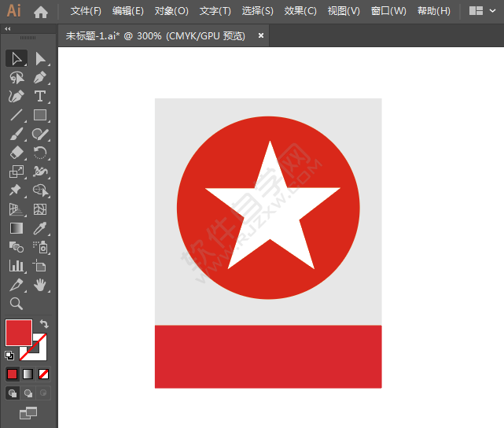Open the 文件(F) menu

pyautogui.click(x=86, y=11)
